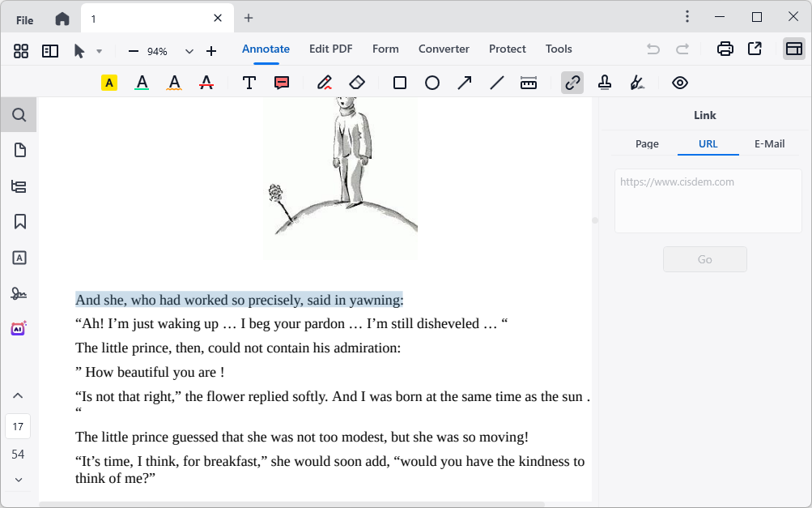Viewport: 812px width, 508px height.
Task: Select the Pencil drawing tool
Action: [x=325, y=82]
